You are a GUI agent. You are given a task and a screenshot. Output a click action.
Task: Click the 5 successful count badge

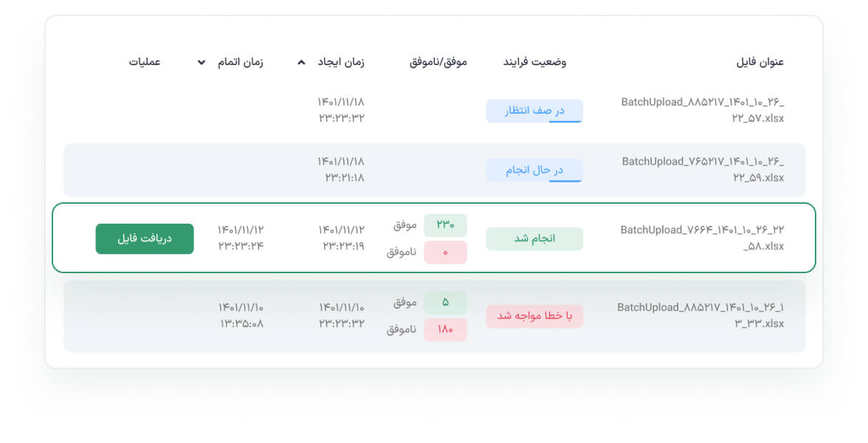coord(445,303)
